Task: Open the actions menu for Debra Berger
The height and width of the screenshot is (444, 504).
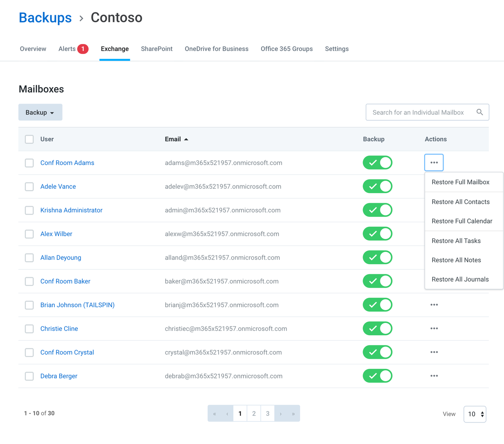Action: point(434,376)
